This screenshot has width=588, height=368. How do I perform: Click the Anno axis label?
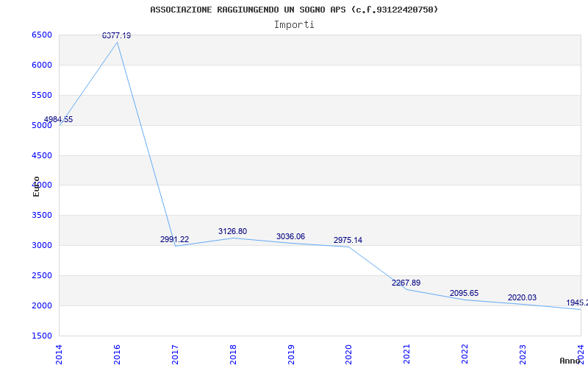coord(570,361)
